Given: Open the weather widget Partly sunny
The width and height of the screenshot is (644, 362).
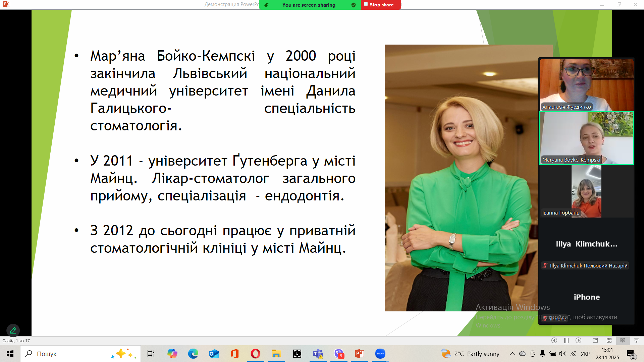Looking at the screenshot, I should point(470,354).
